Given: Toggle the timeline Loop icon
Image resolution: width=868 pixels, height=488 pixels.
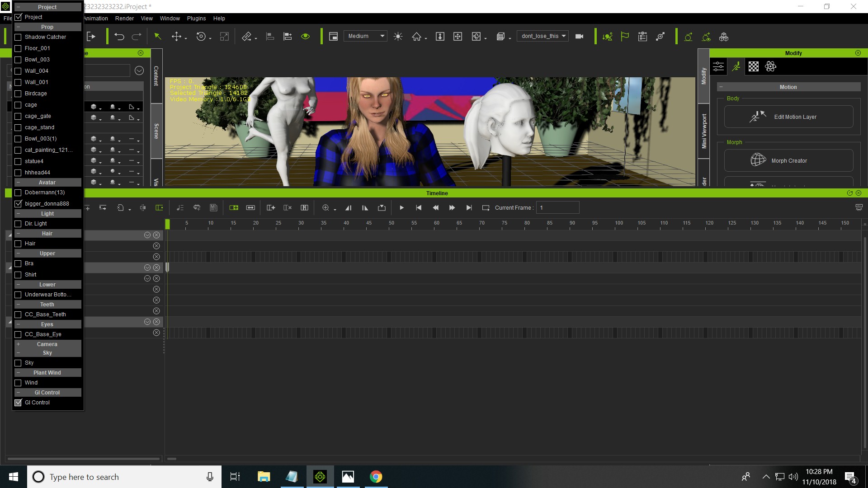Looking at the screenshot, I should point(486,208).
